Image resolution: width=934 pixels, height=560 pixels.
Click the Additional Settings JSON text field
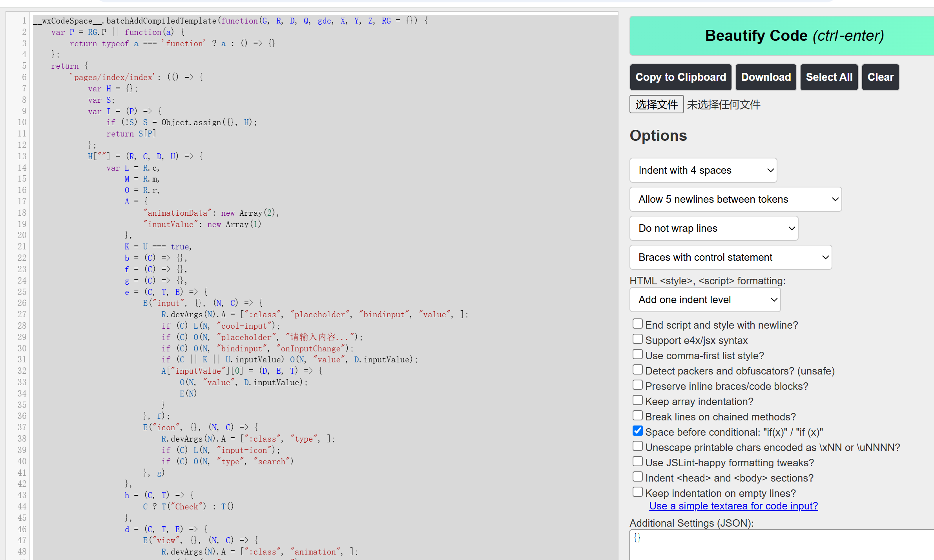781,545
